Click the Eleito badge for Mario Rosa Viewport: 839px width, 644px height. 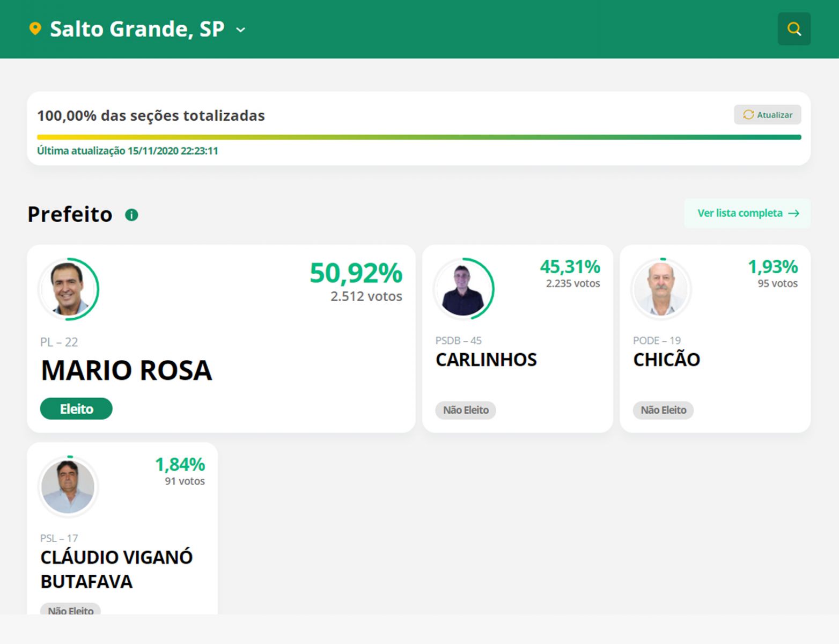[x=76, y=409]
